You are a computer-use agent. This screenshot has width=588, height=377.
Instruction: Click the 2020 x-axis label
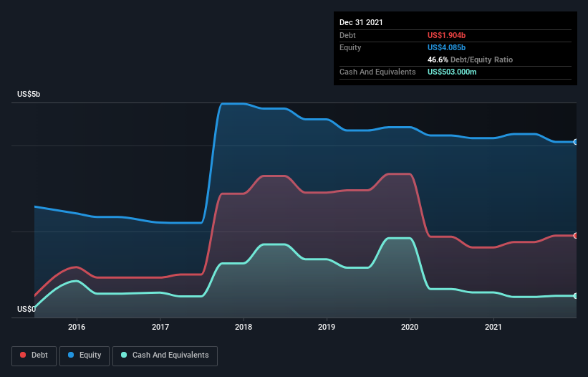coord(410,327)
